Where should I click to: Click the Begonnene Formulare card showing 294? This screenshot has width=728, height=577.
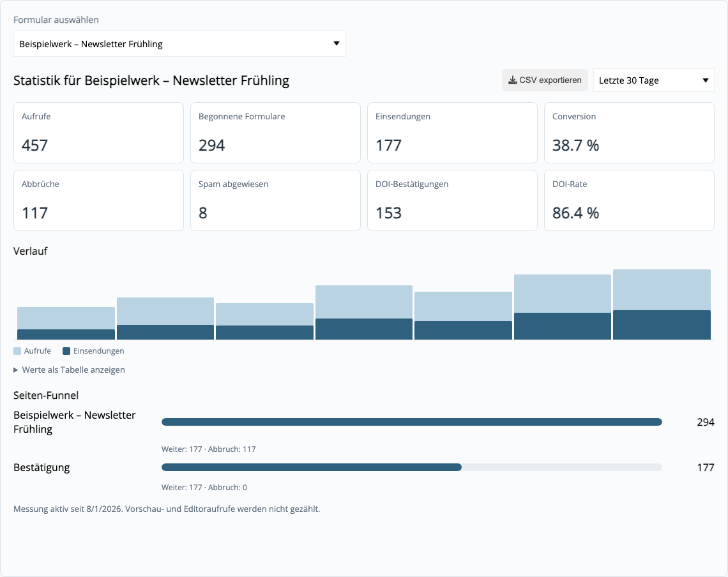click(275, 133)
